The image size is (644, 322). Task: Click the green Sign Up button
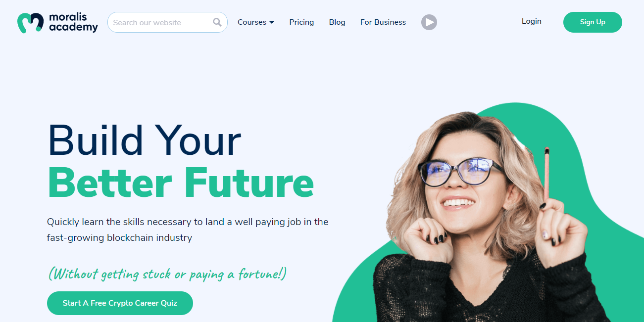[x=593, y=22]
